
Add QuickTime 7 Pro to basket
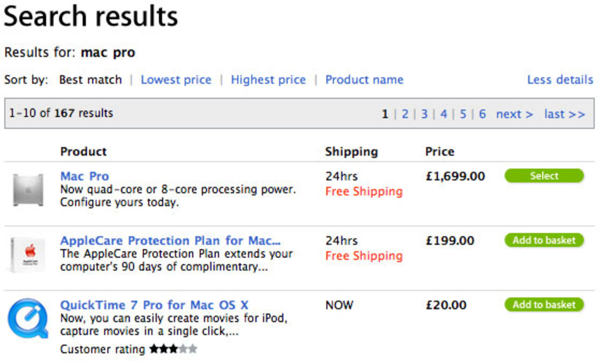pyautogui.click(x=544, y=305)
